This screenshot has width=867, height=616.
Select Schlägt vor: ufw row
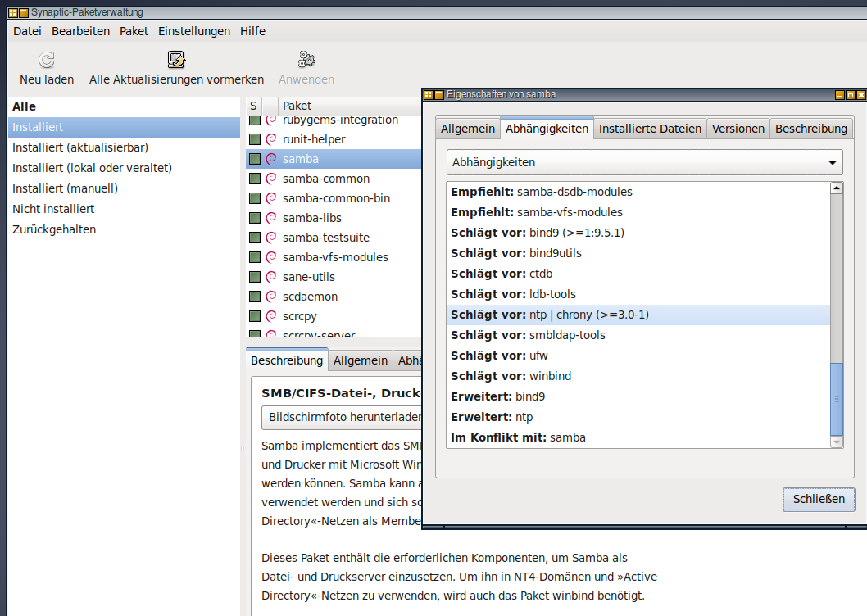click(638, 356)
